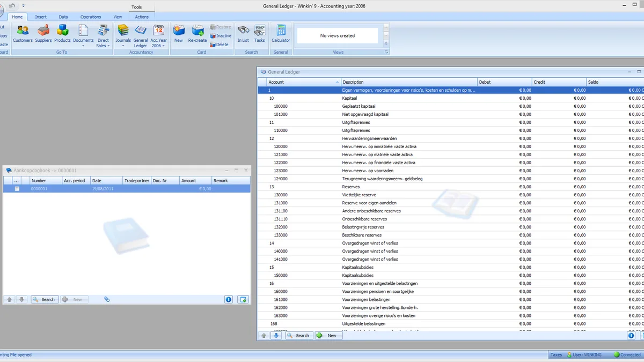Open General Ledger from the ribbon
644x362 pixels.
click(141, 36)
